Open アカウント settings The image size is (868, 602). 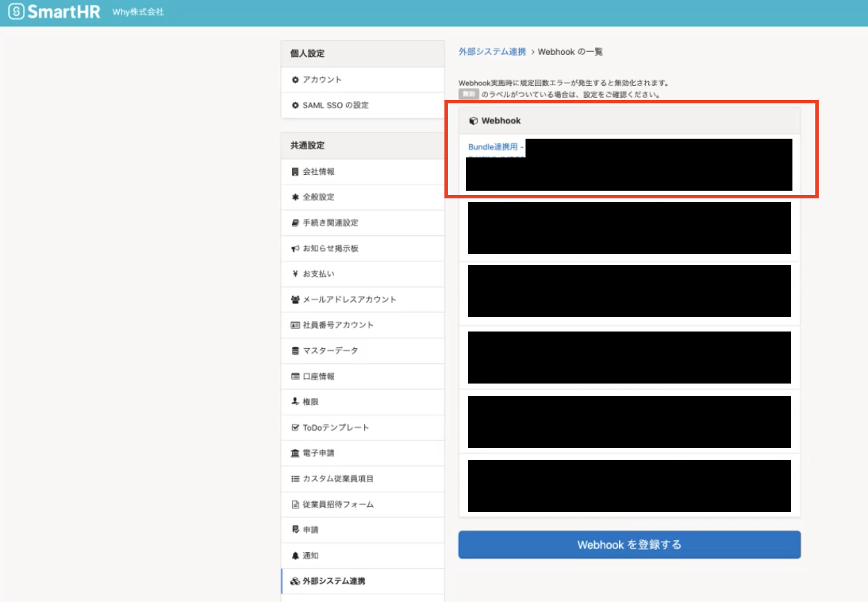click(x=363, y=80)
